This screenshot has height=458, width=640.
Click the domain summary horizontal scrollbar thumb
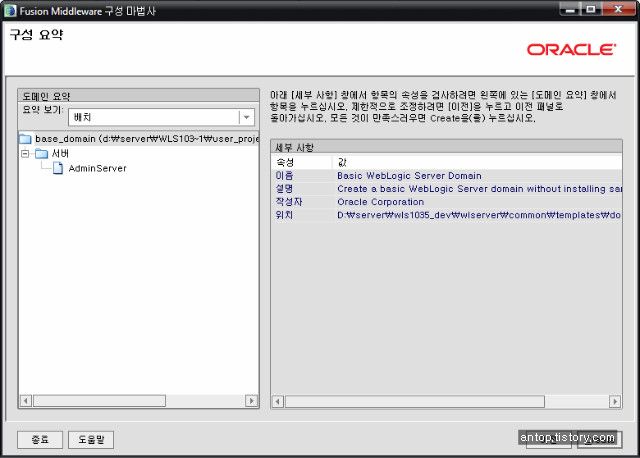click(100, 401)
